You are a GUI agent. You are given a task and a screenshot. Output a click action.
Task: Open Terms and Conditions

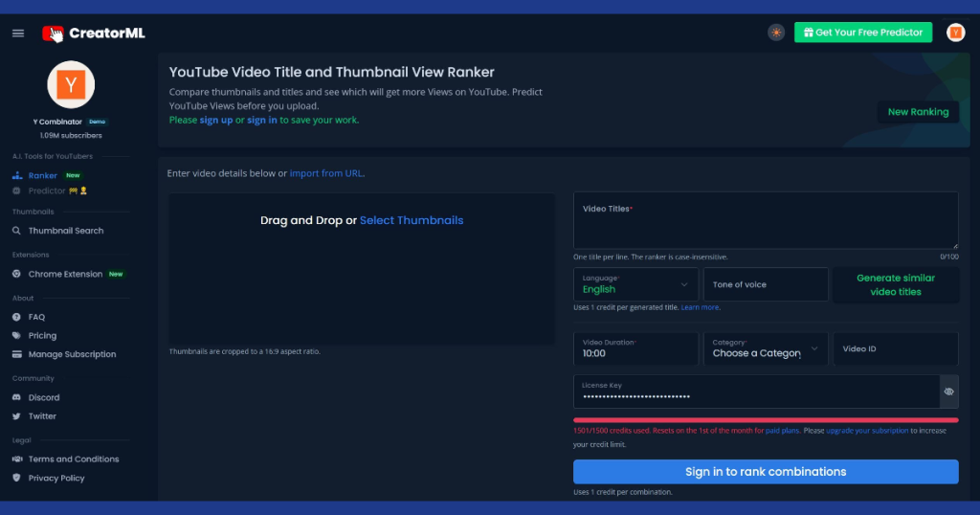(x=73, y=459)
